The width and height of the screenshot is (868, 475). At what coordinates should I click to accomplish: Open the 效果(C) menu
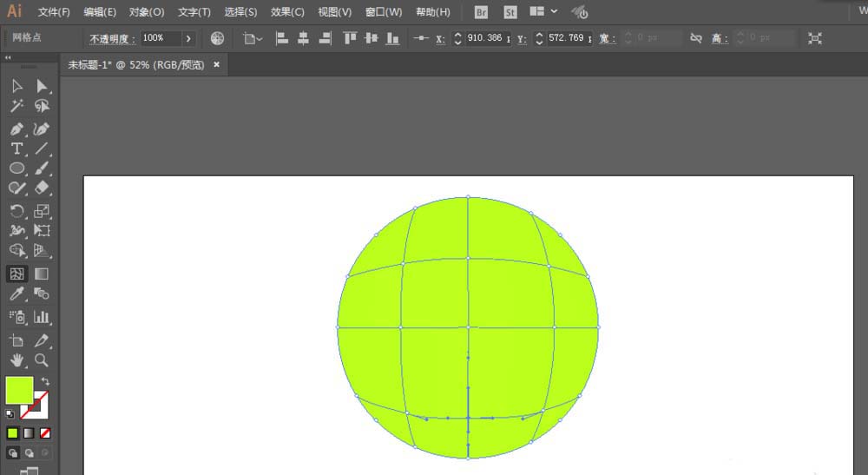tap(287, 12)
